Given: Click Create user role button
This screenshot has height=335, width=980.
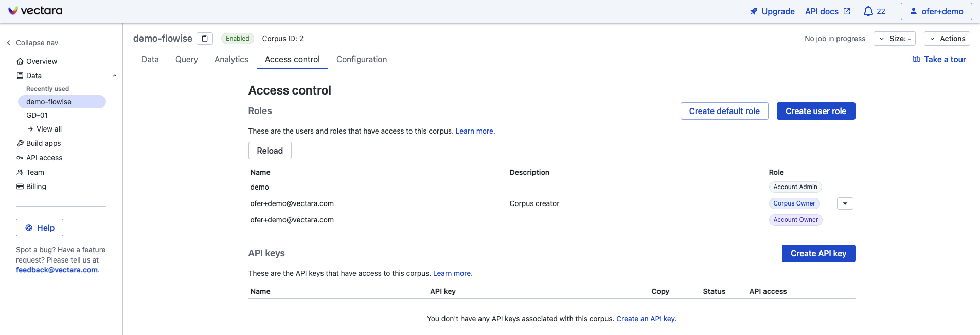Looking at the screenshot, I should tap(815, 111).
